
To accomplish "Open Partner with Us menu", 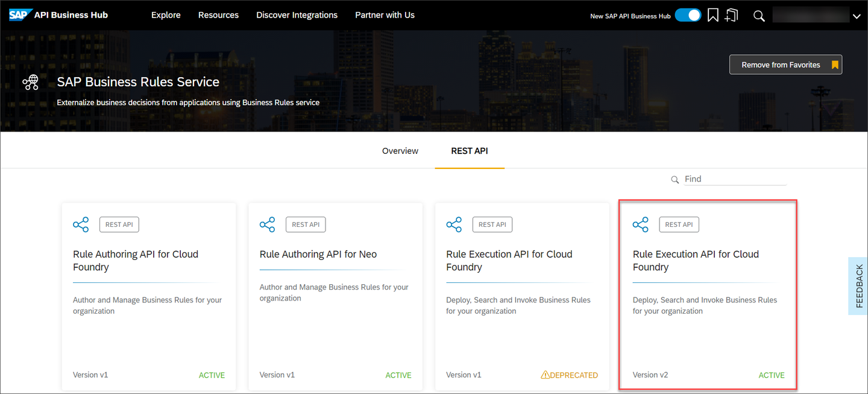I will click(385, 15).
